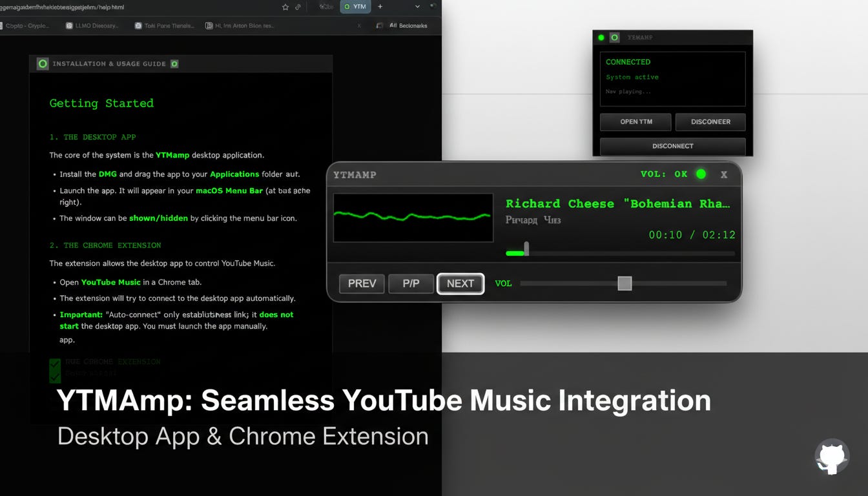The image size is (868, 496).
Task: Click the 'VOL: OK' indicator in player
Action: (x=664, y=174)
